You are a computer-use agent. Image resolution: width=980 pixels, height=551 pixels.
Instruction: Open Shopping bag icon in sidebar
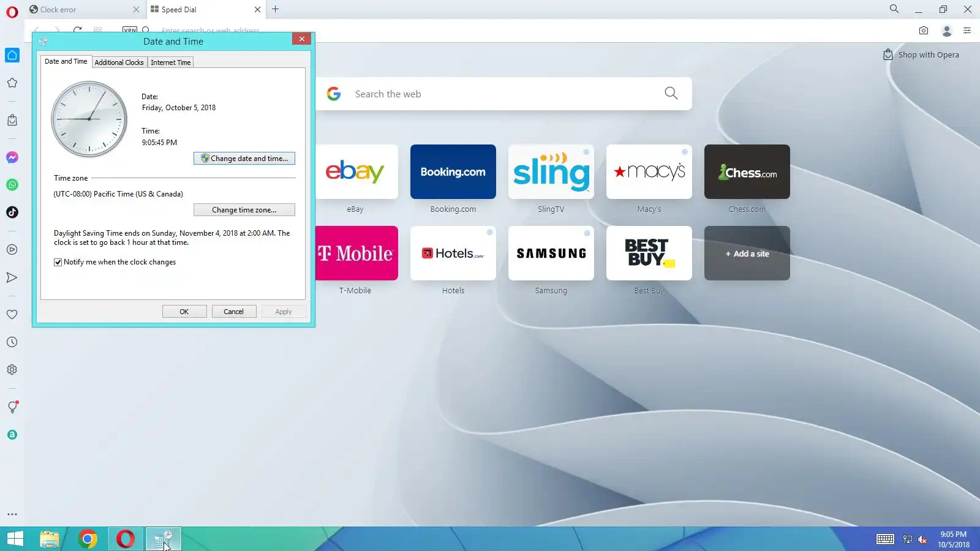click(12, 120)
